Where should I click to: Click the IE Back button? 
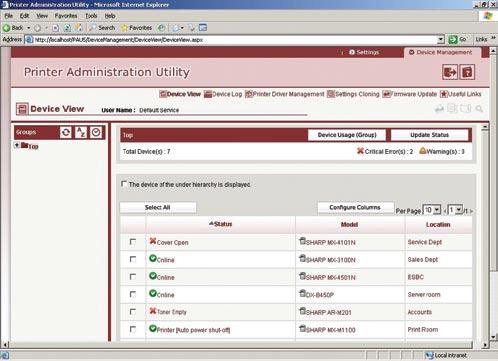13,28
